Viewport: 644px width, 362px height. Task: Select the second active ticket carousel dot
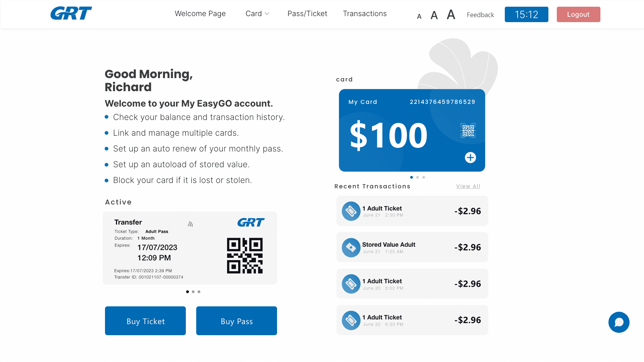click(x=193, y=292)
